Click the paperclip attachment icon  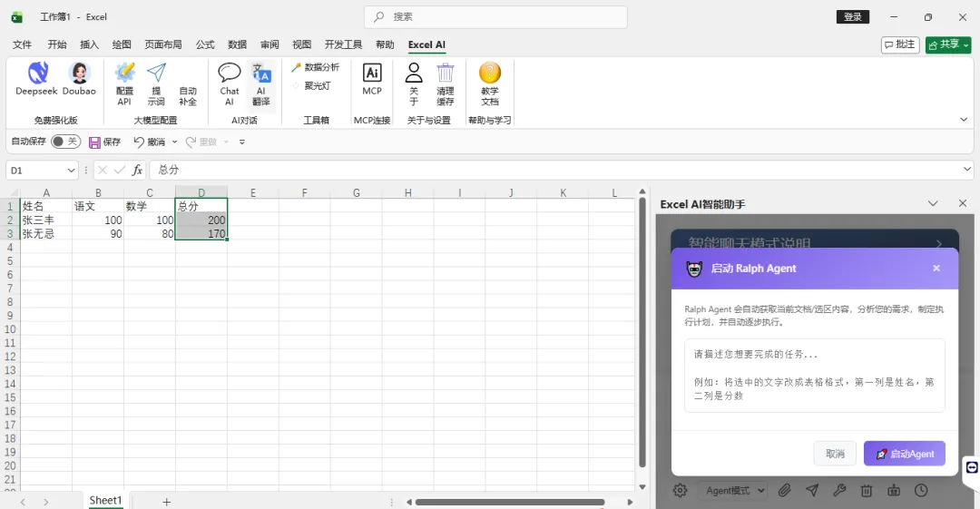(784, 491)
